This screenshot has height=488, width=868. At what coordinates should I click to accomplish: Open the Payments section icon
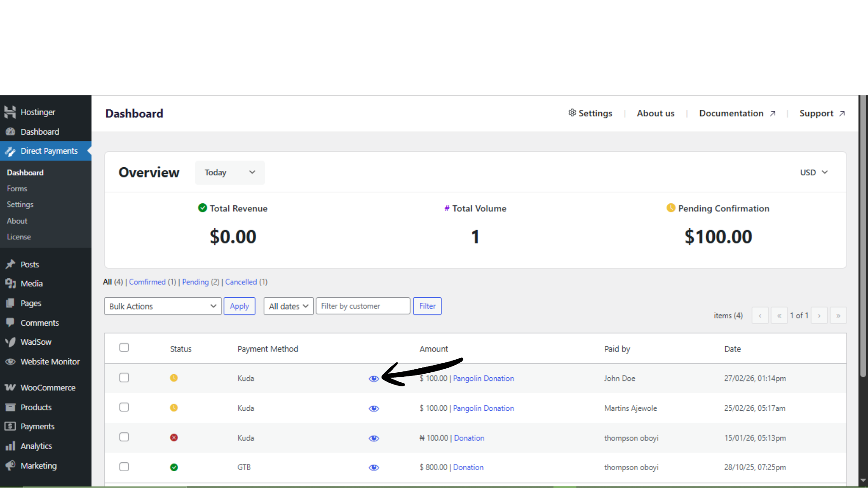[x=10, y=426]
